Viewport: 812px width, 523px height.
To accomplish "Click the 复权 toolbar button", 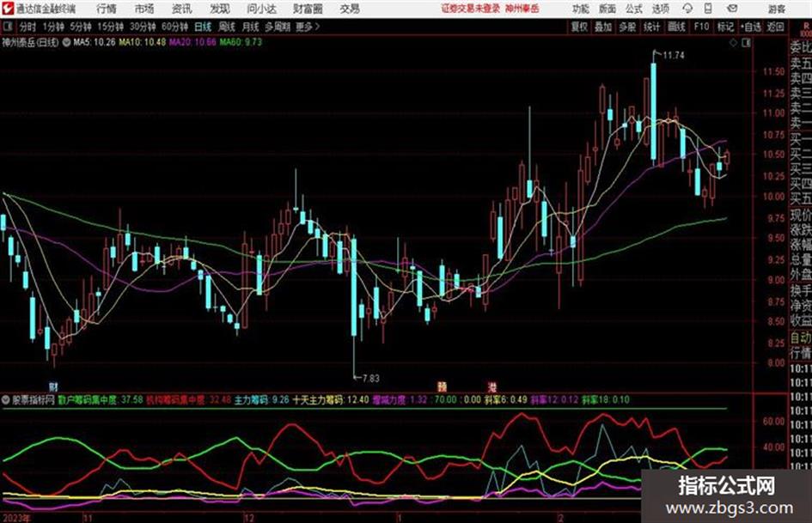I will (579, 27).
